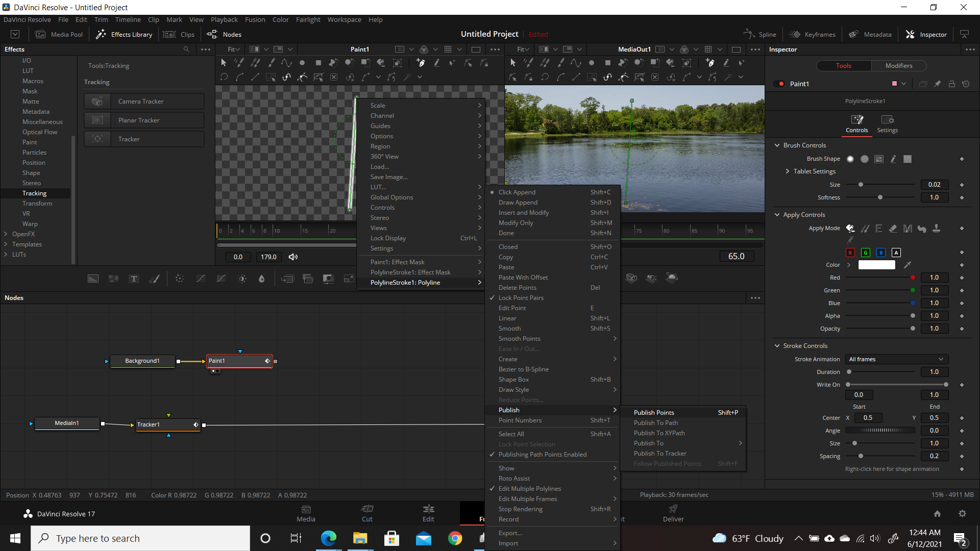Go to the Deliver page
Image resolution: width=980 pixels, height=551 pixels.
coord(673,513)
